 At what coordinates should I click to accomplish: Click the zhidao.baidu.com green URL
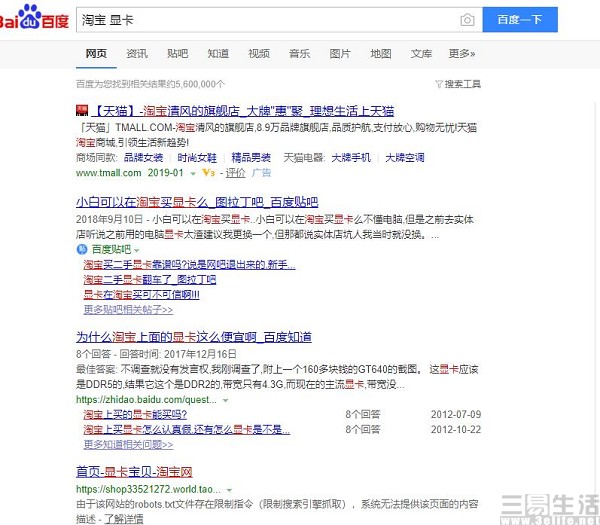point(147,400)
